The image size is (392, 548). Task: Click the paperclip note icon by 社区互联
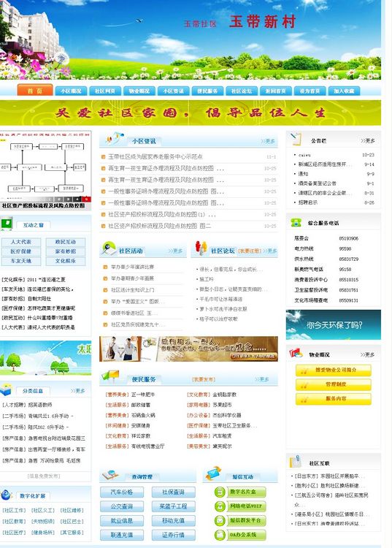pyautogui.click(x=296, y=461)
